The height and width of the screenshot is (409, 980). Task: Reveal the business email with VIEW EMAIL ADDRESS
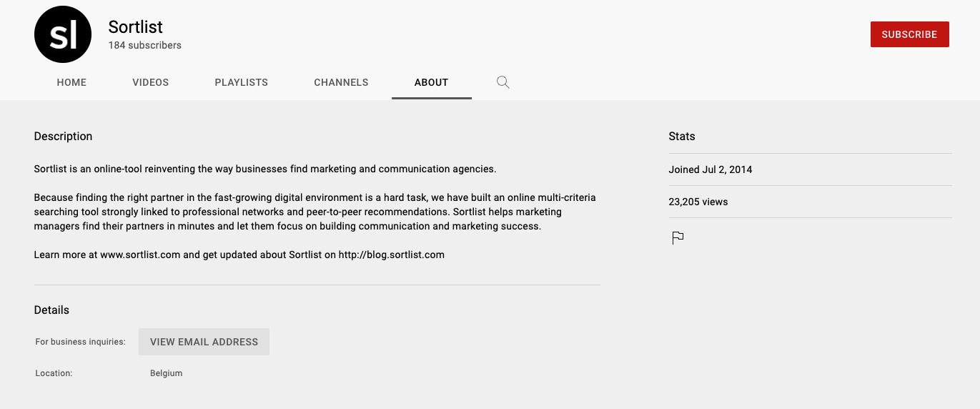[x=204, y=342]
